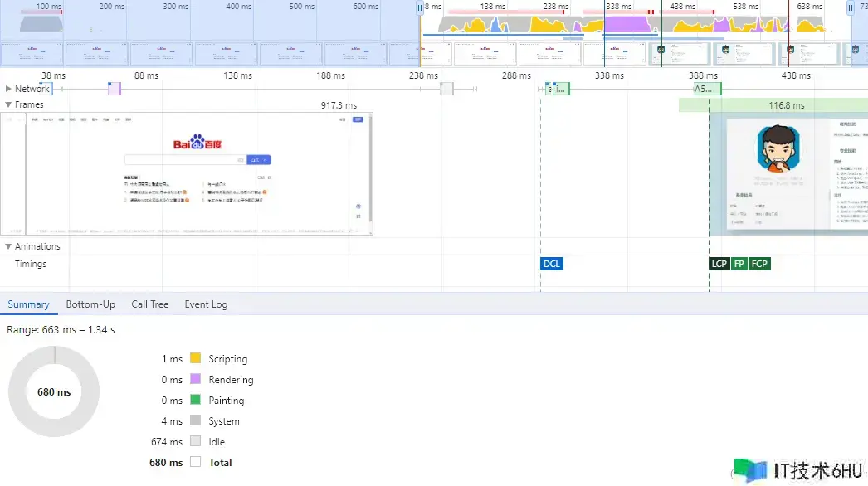Screen dimensions: 868x486
Task: Expand the Network track
Action: [x=8, y=89]
